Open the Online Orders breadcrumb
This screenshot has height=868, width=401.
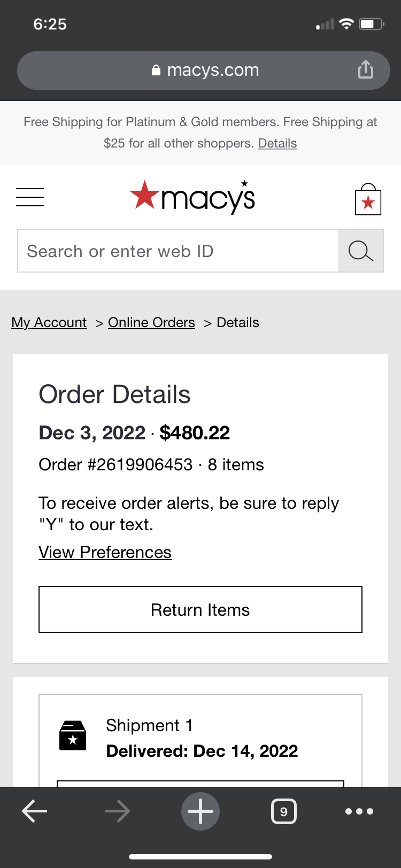tap(151, 322)
